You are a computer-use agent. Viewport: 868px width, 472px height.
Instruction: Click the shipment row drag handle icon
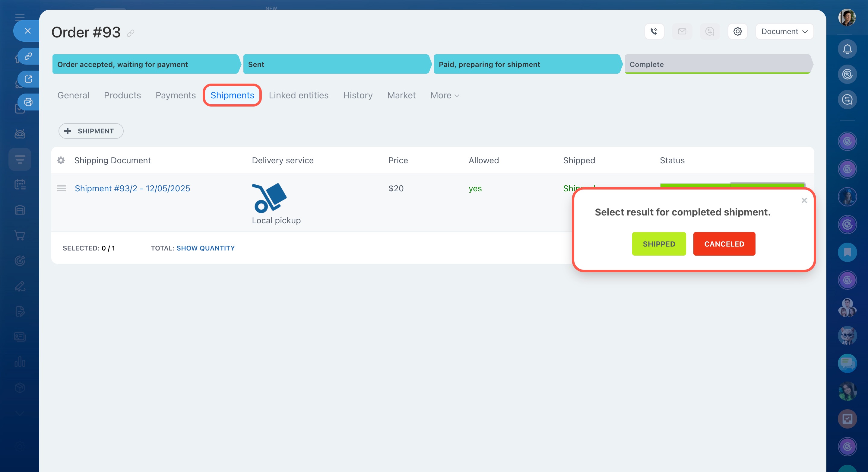[x=61, y=188]
